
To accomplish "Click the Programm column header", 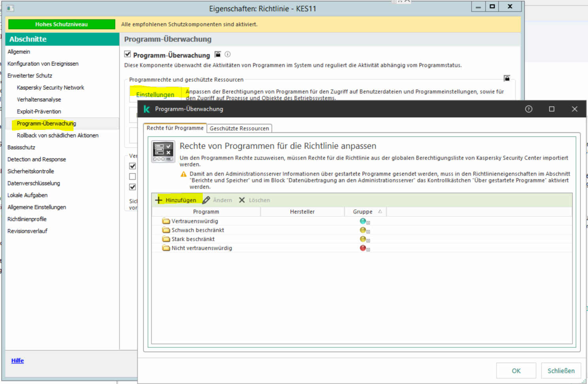I will tap(206, 212).
